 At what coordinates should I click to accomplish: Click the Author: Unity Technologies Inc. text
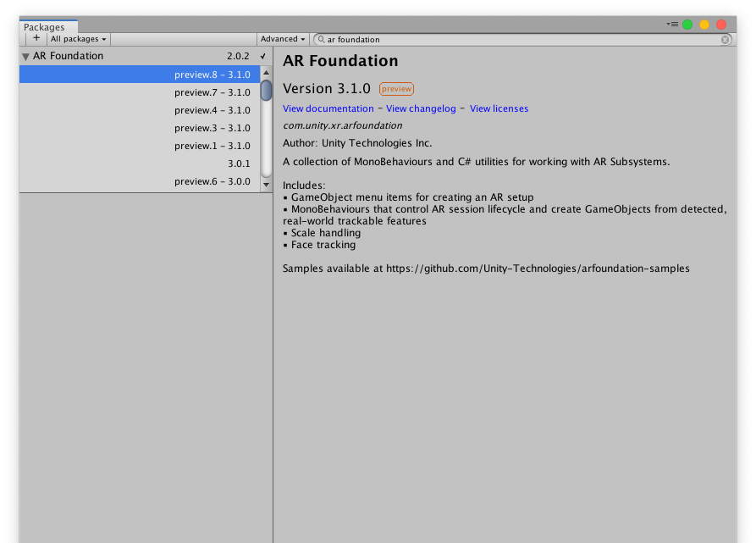357,143
